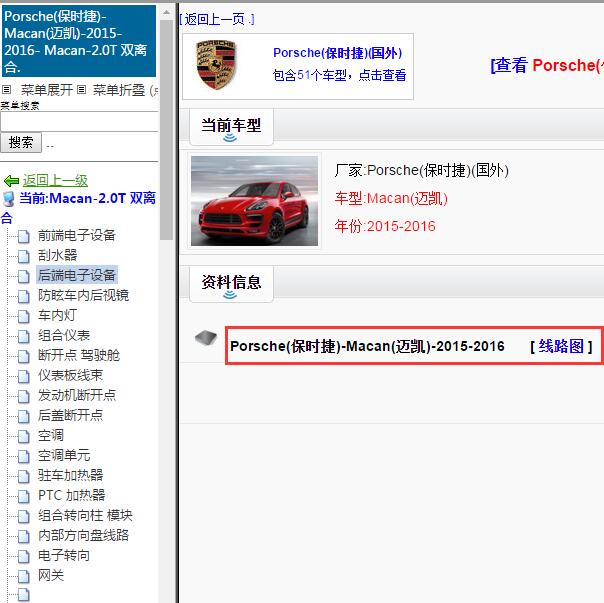Image resolution: width=604 pixels, height=603 pixels.
Task: Open 内部方向盘线路 tree item
Action: tap(83, 536)
